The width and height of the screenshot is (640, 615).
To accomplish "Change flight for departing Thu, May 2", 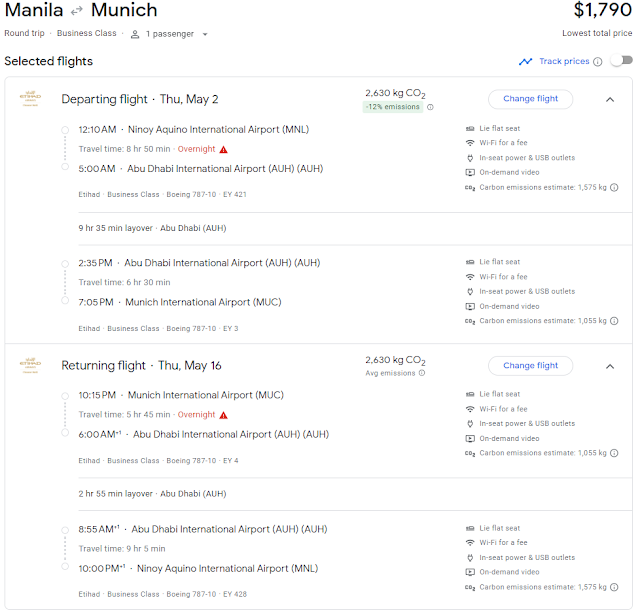I will pos(530,99).
